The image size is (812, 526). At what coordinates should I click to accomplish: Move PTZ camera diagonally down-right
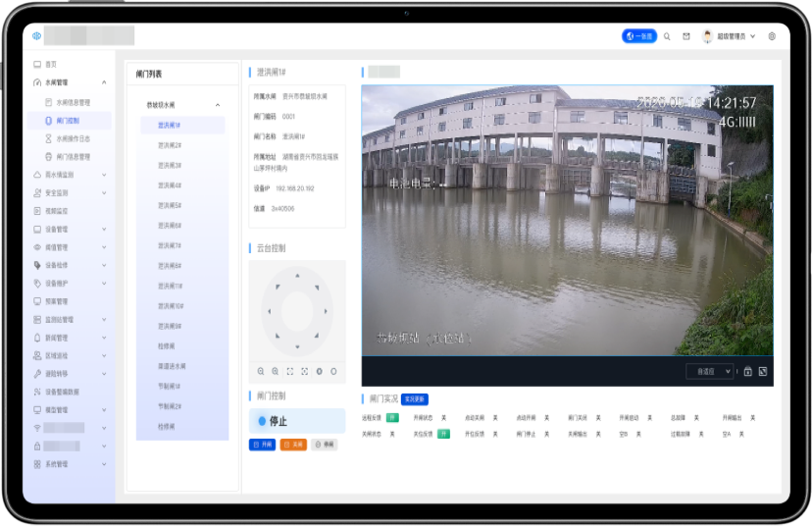point(317,336)
